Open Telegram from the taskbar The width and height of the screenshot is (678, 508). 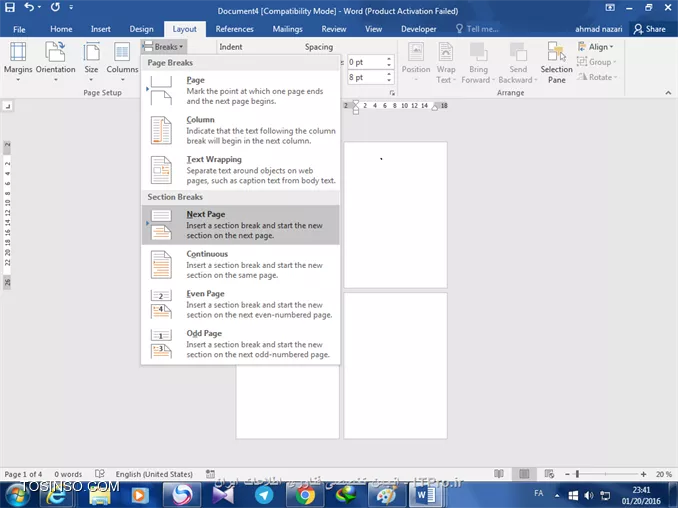pyautogui.click(x=264, y=495)
